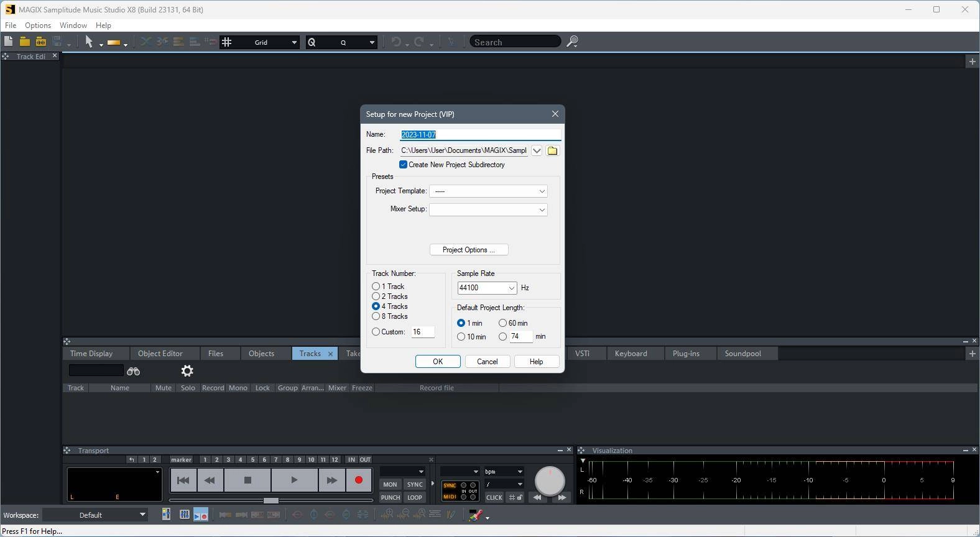This screenshot has height=537, width=980.
Task: Select the 1 Track radio option
Action: pyautogui.click(x=376, y=287)
